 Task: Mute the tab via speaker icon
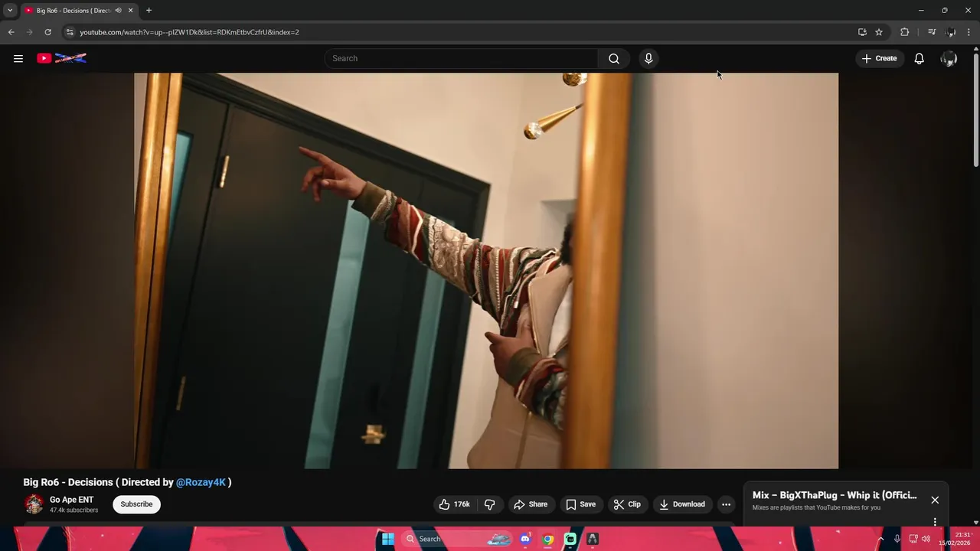[x=118, y=11]
